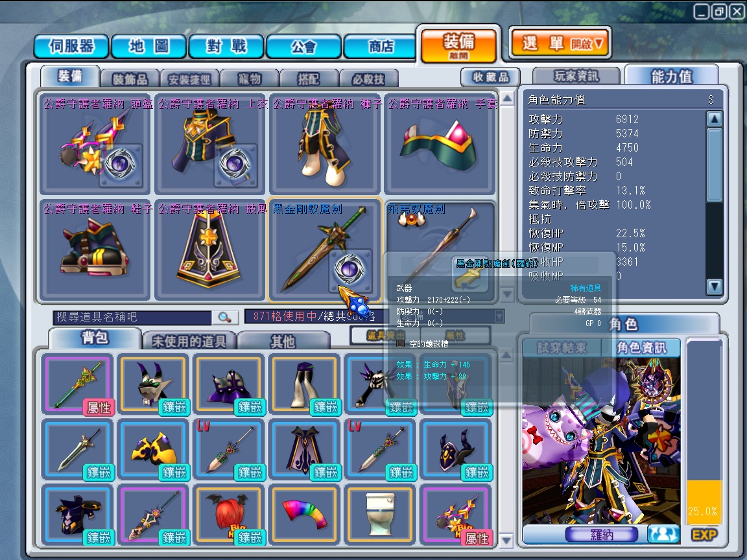Switch to 其他 inventory tab

pyautogui.click(x=283, y=341)
